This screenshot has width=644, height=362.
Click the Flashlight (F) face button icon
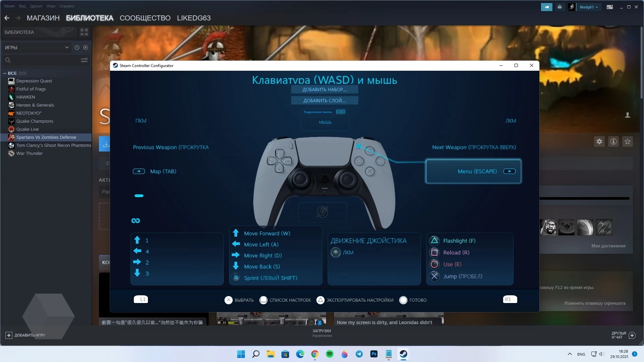click(x=434, y=240)
